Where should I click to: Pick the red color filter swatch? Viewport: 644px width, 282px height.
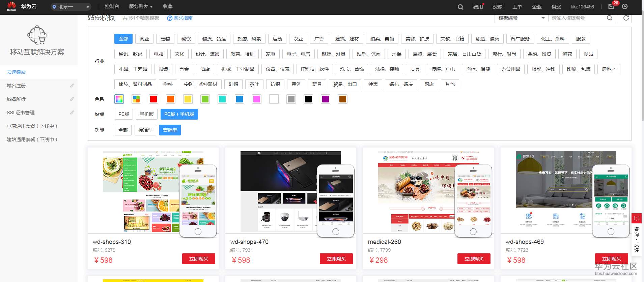[153, 99]
